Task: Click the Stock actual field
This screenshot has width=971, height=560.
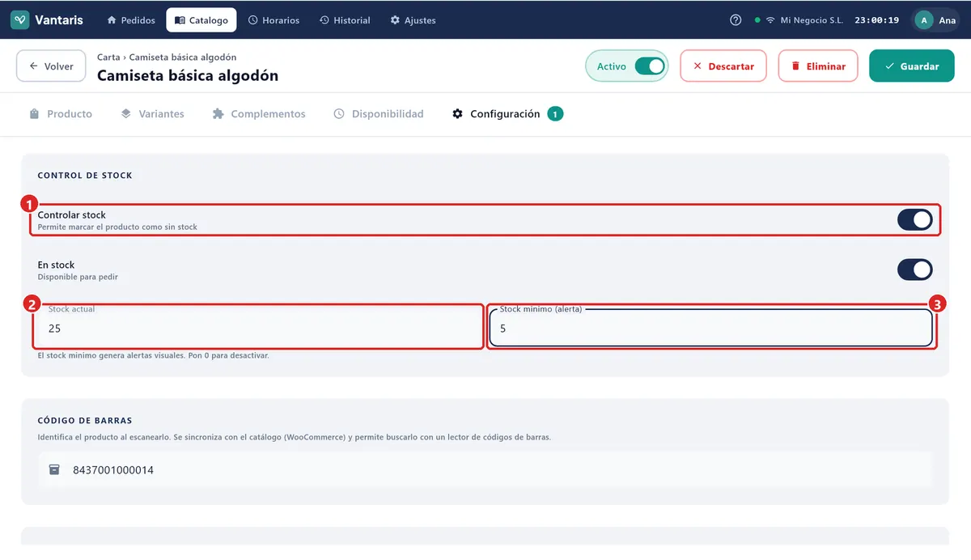Action: click(258, 328)
